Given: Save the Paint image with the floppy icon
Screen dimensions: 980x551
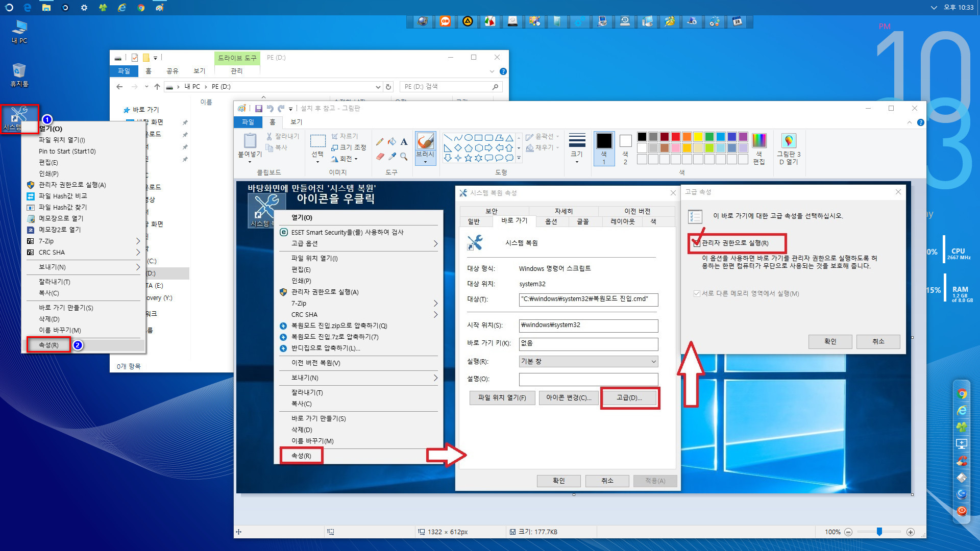Looking at the screenshot, I should coord(259,109).
